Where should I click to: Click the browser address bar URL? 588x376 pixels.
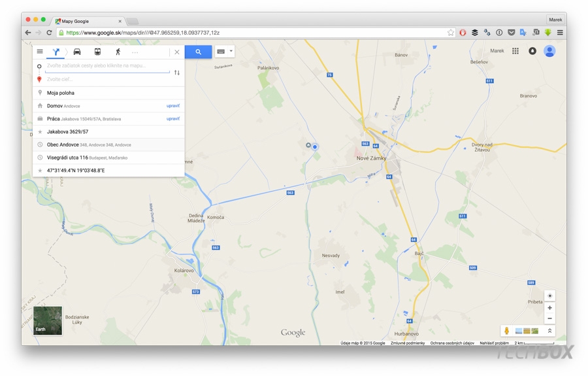click(142, 33)
